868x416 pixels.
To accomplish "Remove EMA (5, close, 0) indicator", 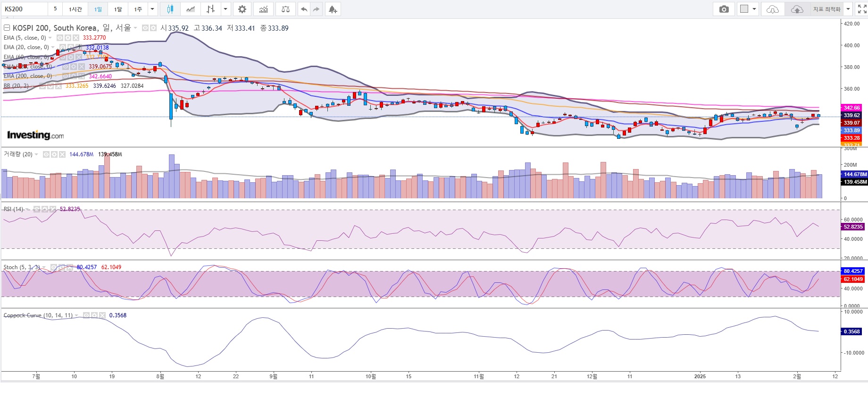I will click(76, 38).
